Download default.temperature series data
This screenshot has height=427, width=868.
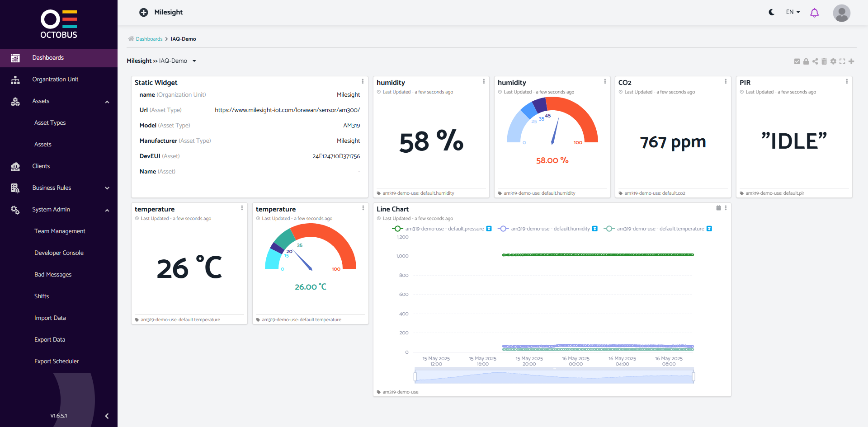point(709,229)
